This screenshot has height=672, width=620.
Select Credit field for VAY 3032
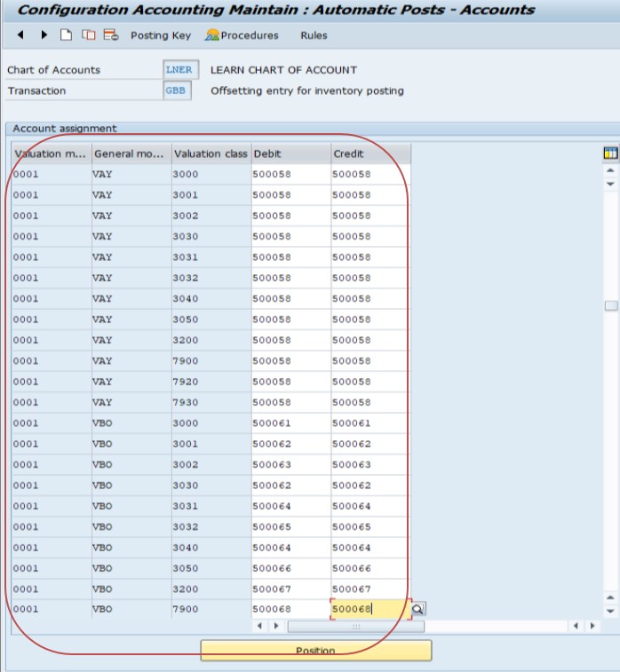(x=370, y=278)
